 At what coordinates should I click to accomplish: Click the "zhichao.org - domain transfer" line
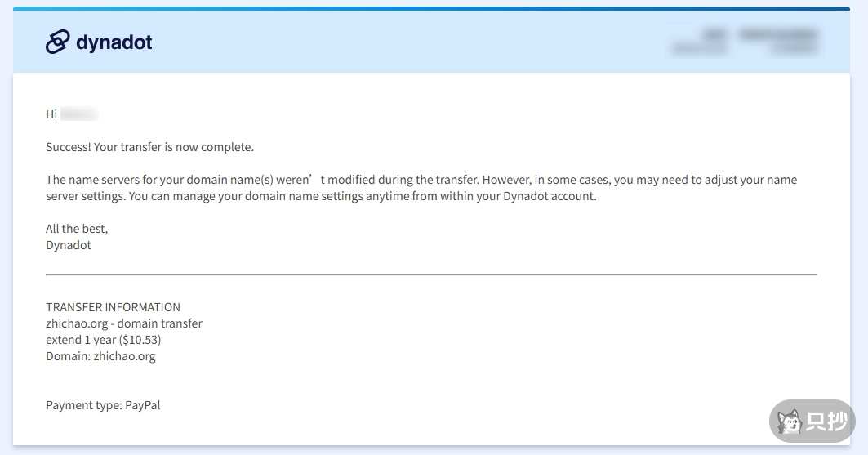pyautogui.click(x=124, y=323)
